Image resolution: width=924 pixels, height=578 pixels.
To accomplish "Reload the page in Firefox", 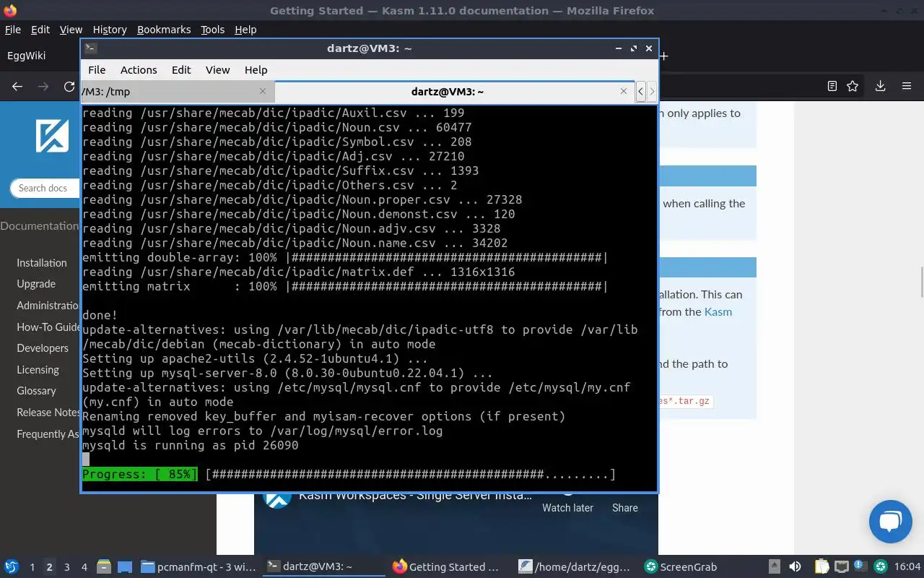I will pos(69,87).
